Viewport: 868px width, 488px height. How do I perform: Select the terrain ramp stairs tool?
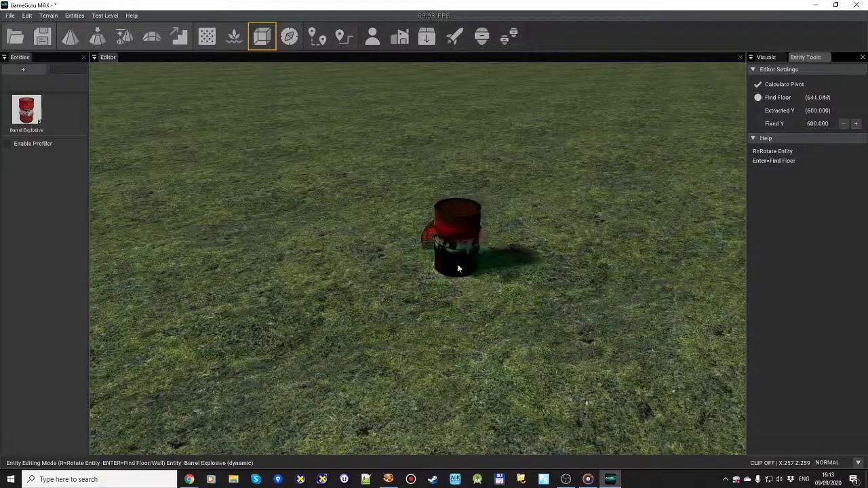tap(179, 37)
